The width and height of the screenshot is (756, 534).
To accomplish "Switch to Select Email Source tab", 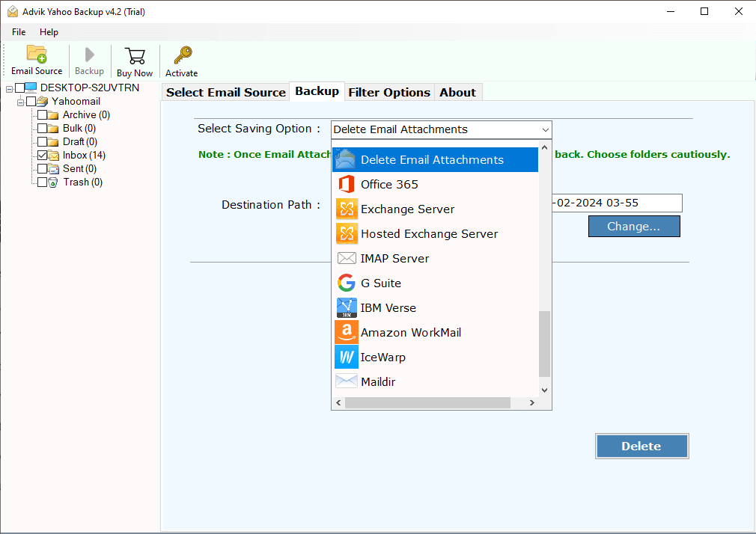I will [225, 92].
